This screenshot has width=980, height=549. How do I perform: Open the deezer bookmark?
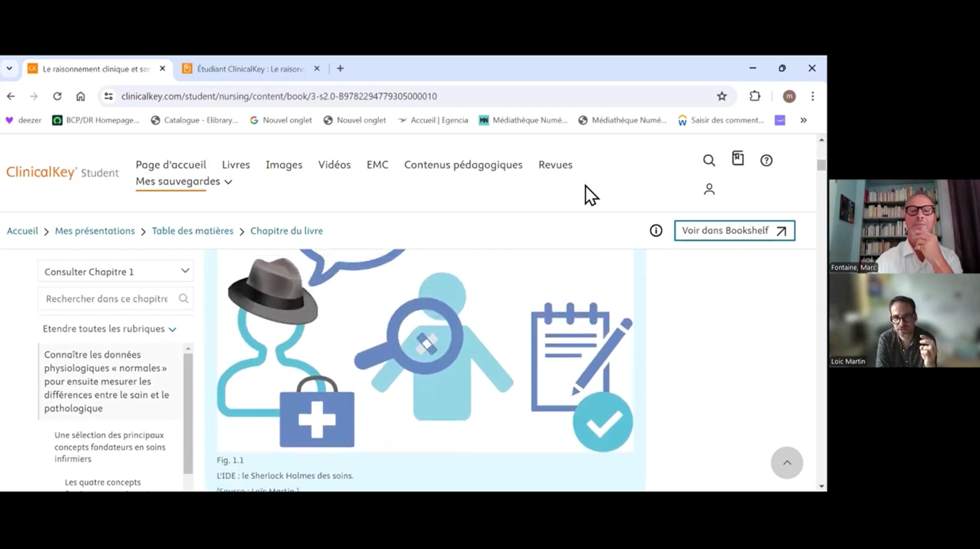click(23, 120)
